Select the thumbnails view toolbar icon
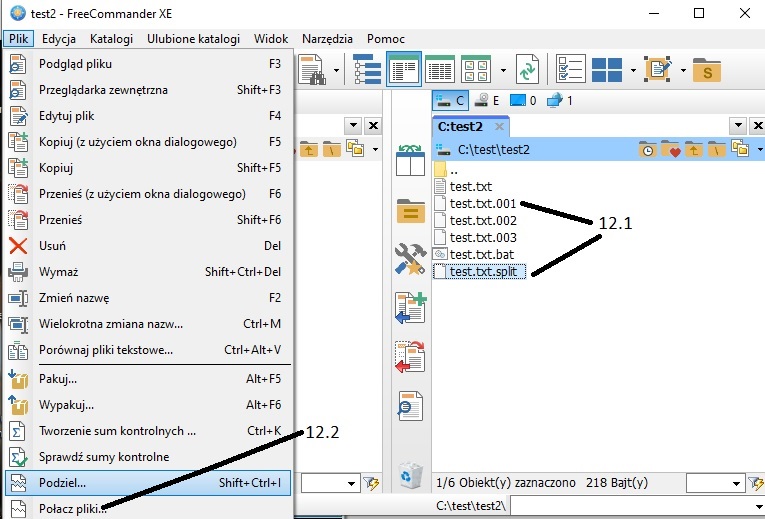 tap(476, 70)
